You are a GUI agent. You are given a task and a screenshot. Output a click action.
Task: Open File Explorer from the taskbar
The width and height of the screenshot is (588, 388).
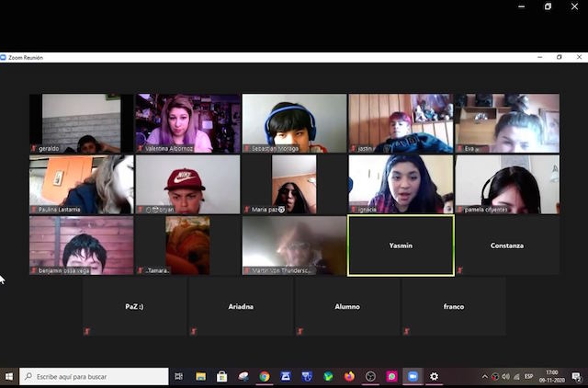tap(200, 376)
